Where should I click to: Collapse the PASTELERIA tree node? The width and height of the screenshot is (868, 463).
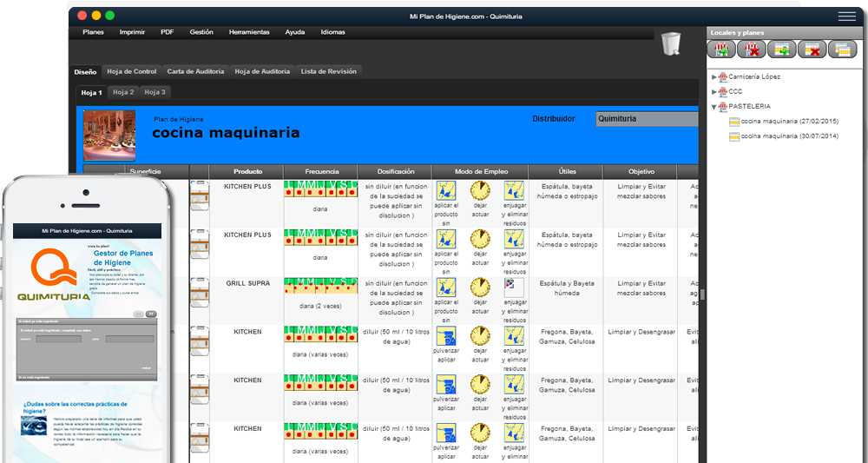[714, 107]
